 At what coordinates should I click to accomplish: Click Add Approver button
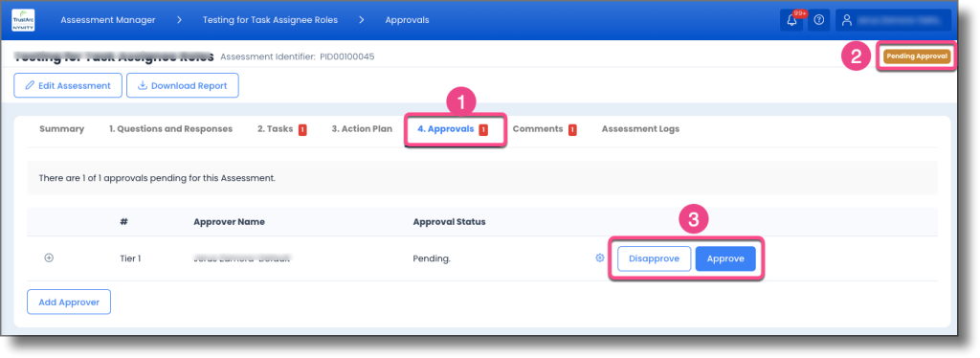69,302
